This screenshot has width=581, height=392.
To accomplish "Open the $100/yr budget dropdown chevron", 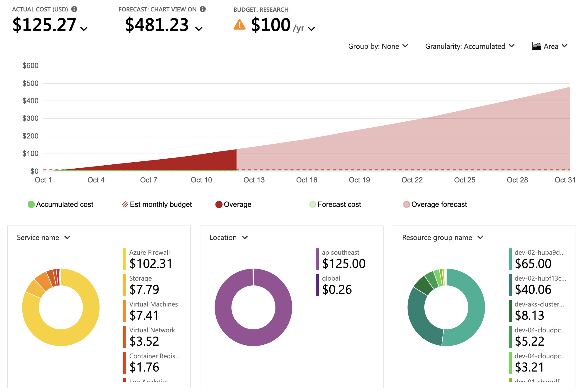I will point(312,29).
